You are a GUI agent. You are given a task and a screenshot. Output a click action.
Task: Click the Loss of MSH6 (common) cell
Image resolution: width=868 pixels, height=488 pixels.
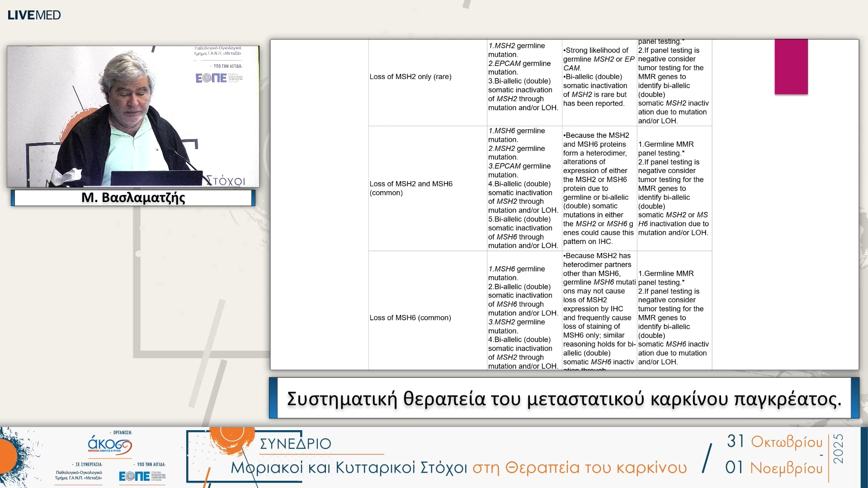pyautogui.click(x=410, y=318)
